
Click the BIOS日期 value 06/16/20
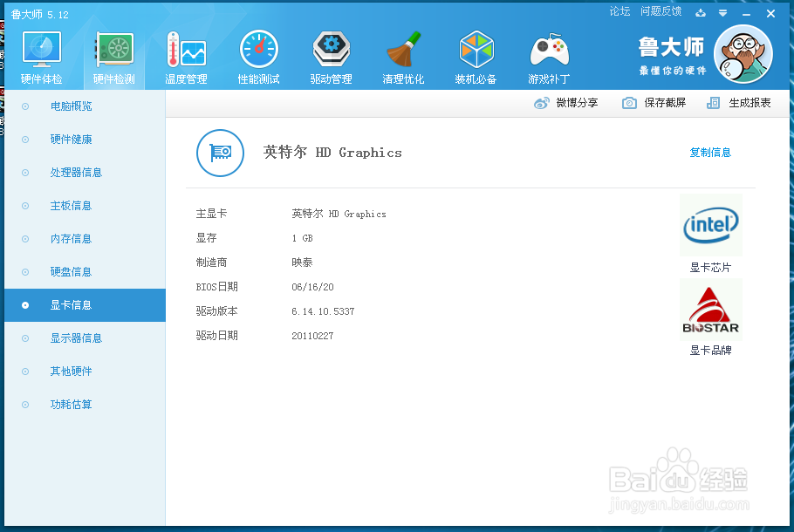(313, 287)
